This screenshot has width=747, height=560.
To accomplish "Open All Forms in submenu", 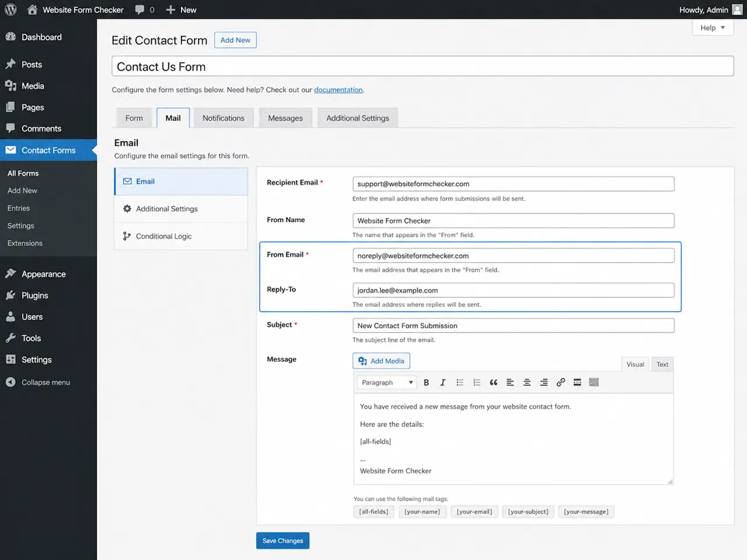I will 23,173.
